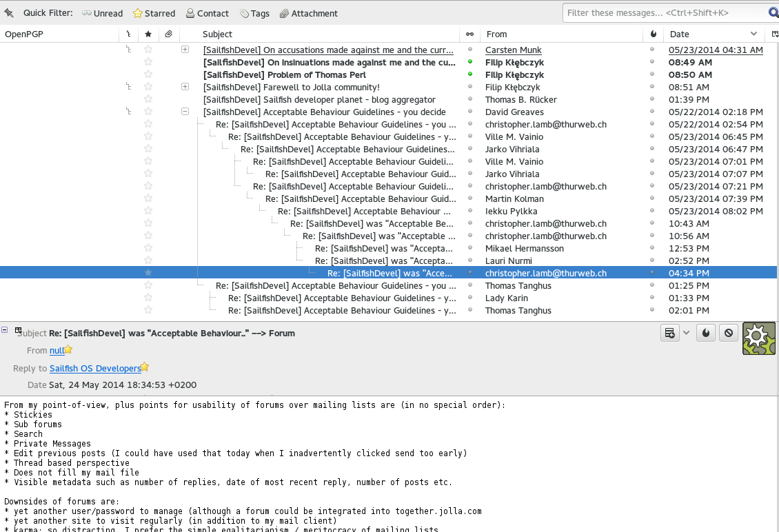Mark the open message as junk with flame button
Viewport: 779px width, 532px height.
(x=706, y=334)
